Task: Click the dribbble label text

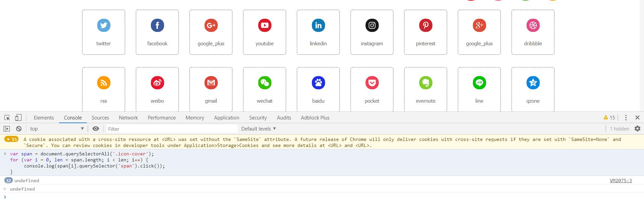Action: [533, 44]
